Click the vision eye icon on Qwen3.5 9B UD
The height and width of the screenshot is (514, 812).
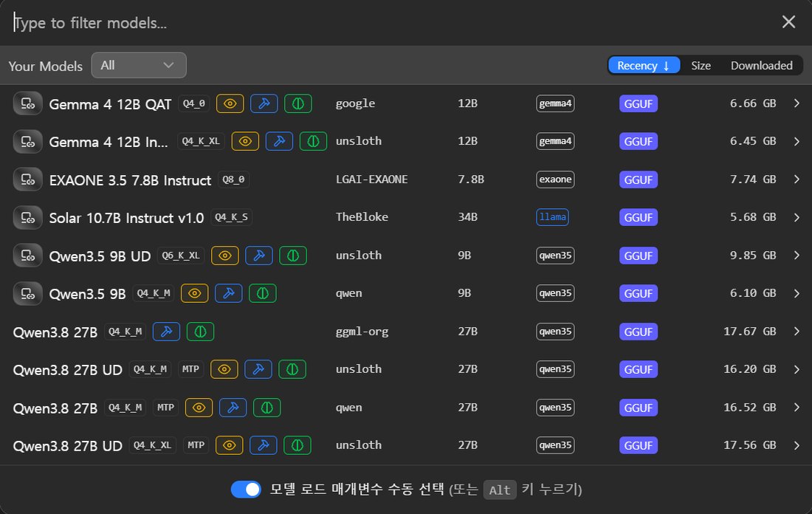tap(224, 256)
